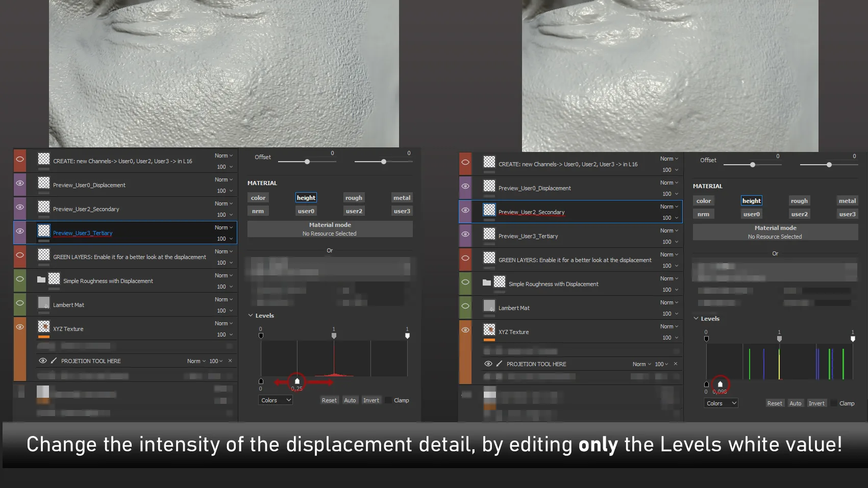Hide the Preview_User0_Displacement layer
The image size is (868, 488).
pyautogui.click(x=19, y=184)
